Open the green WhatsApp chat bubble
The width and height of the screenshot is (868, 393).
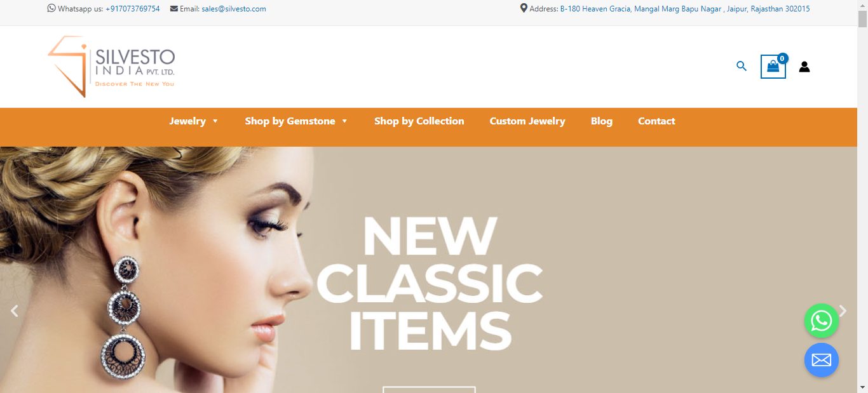coord(822,321)
